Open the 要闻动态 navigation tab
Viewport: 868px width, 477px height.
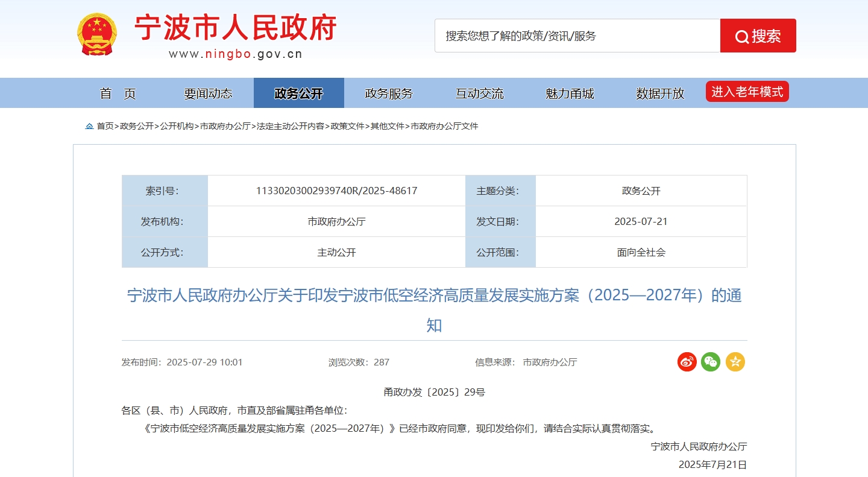pyautogui.click(x=208, y=93)
